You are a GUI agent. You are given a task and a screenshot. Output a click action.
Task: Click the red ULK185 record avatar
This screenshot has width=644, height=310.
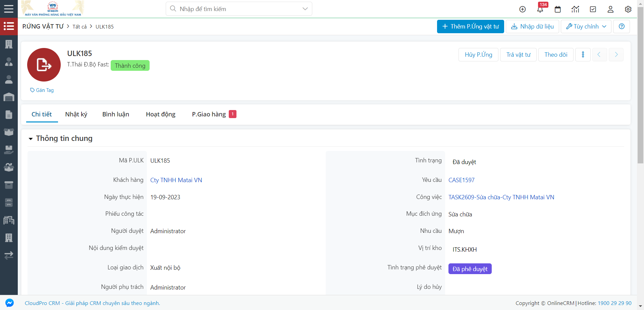(44, 65)
